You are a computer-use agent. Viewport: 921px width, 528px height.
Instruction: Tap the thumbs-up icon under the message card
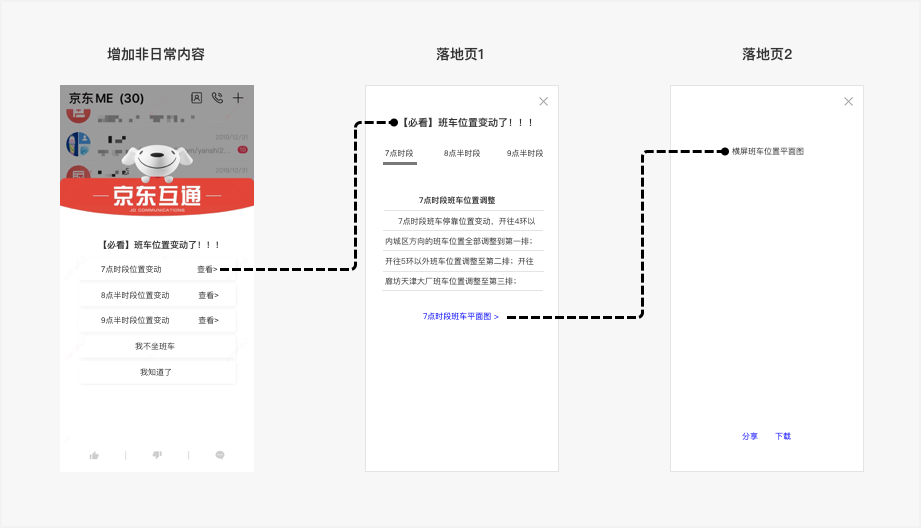pos(94,455)
